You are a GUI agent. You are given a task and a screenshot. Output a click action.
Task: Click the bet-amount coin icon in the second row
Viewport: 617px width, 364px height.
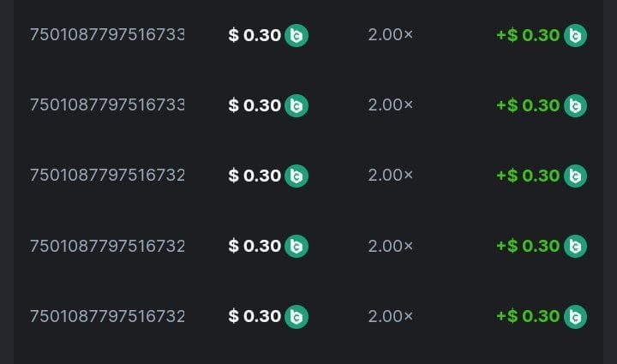(x=297, y=105)
